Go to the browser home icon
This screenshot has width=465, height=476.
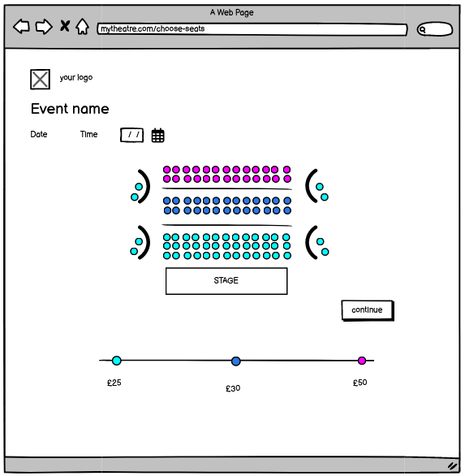tap(82, 27)
